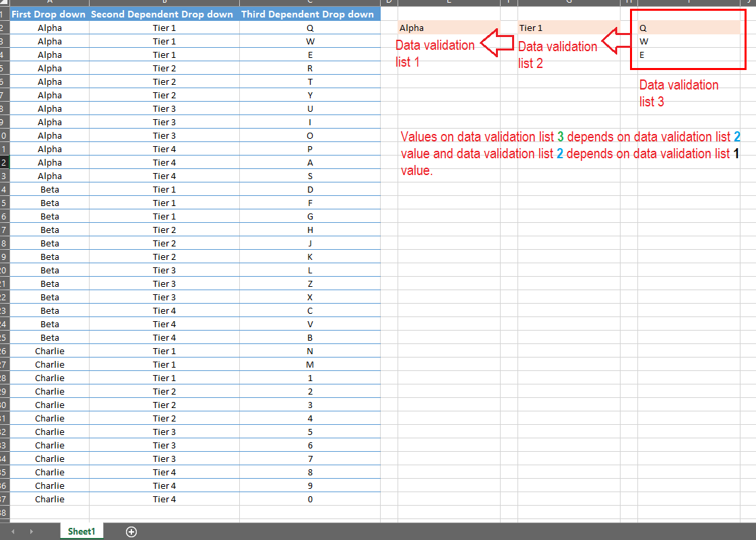This screenshot has width=756, height=540.
Task: Click the cell containing letter H
Action: coord(310,230)
